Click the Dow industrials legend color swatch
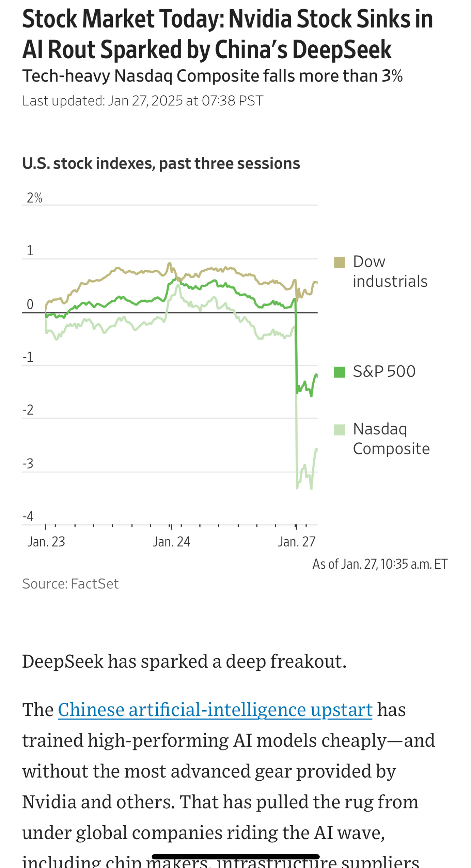This screenshot has height=868, width=471. click(x=339, y=262)
